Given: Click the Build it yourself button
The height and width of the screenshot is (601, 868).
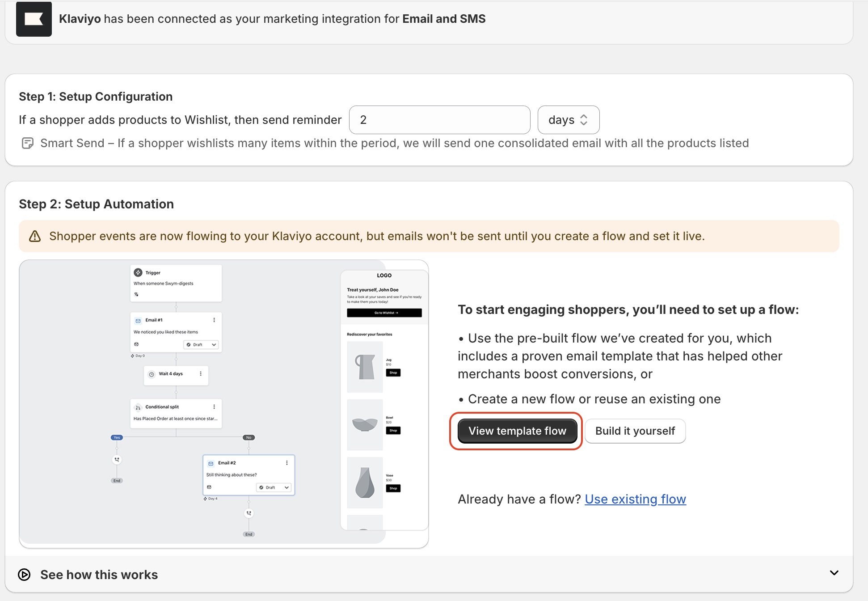Looking at the screenshot, I should pos(635,431).
